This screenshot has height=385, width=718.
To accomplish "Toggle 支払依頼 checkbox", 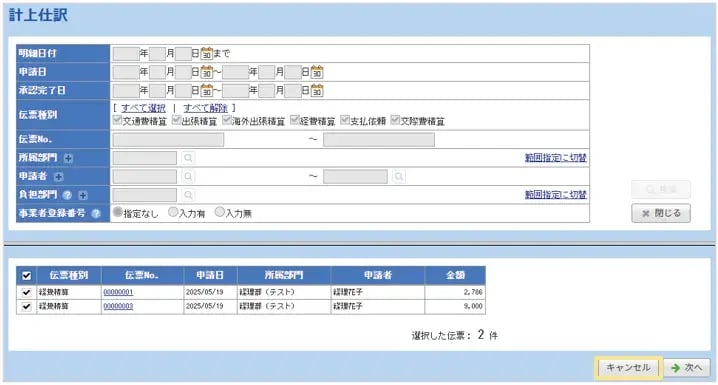I will tap(345, 120).
